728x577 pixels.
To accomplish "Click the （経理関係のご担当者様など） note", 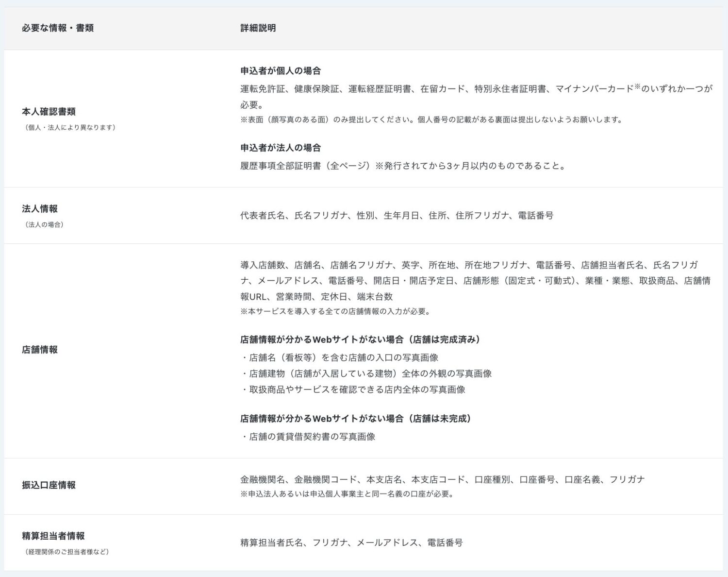I will tap(67, 552).
